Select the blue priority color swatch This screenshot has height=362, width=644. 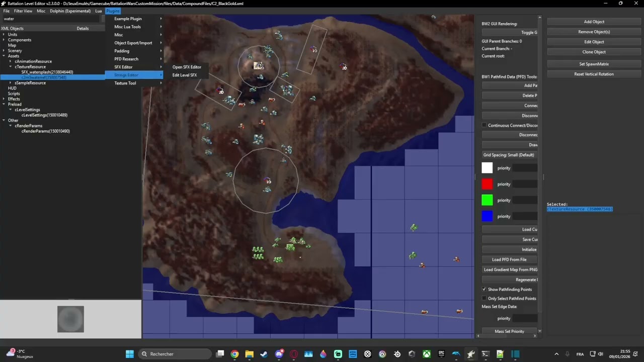pos(487,216)
